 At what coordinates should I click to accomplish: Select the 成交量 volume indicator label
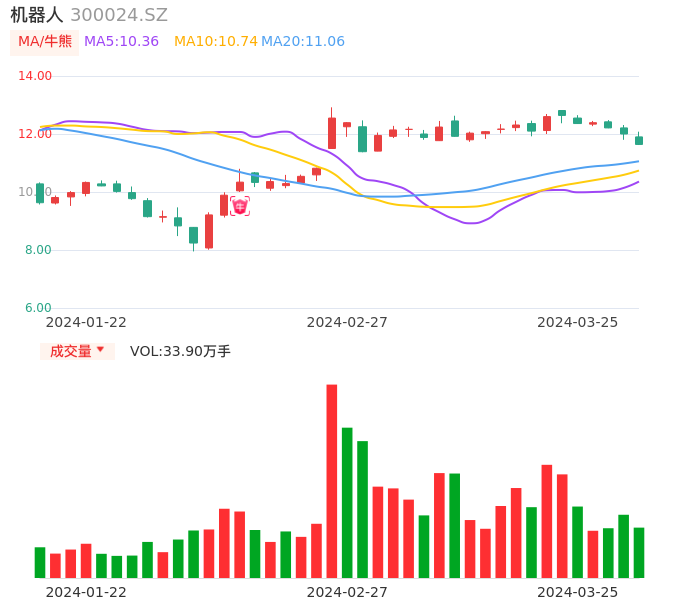point(70,351)
